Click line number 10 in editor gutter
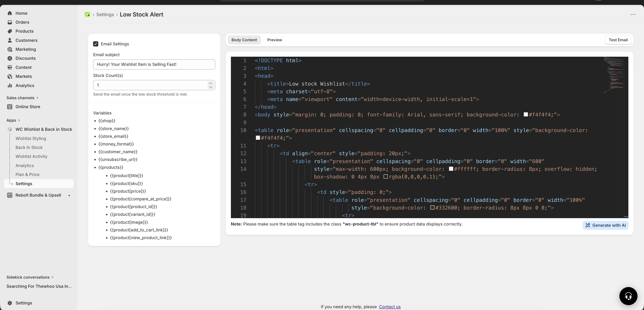This screenshot has height=310, width=644. [x=243, y=130]
